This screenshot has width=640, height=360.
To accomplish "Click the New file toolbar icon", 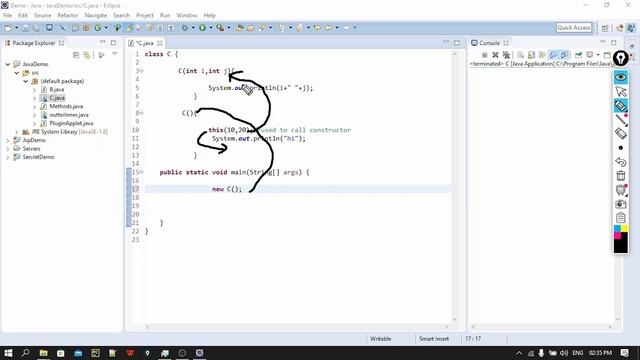I will [8, 28].
